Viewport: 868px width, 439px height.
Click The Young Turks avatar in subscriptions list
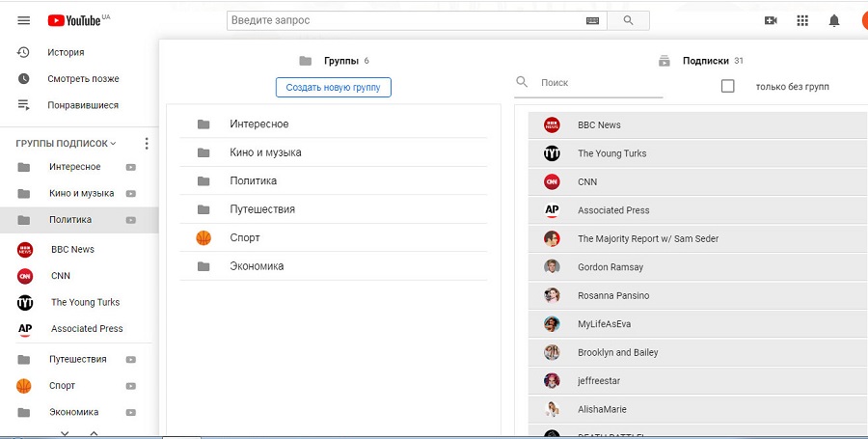(x=552, y=153)
